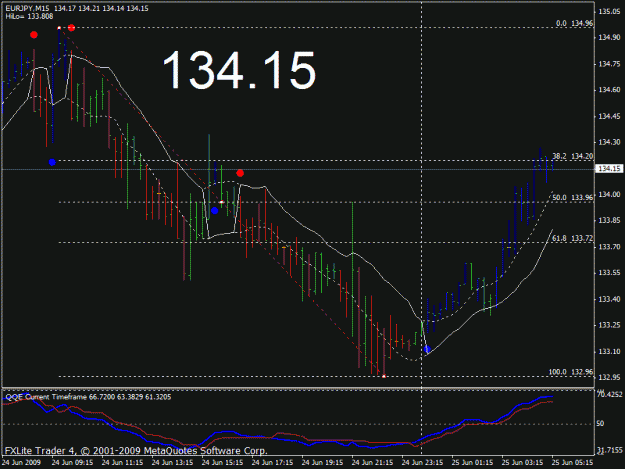Image resolution: width=625 pixels, height=469 pixels.
Task: Click 133.10 on the price scale
Action: click(609, 351)
